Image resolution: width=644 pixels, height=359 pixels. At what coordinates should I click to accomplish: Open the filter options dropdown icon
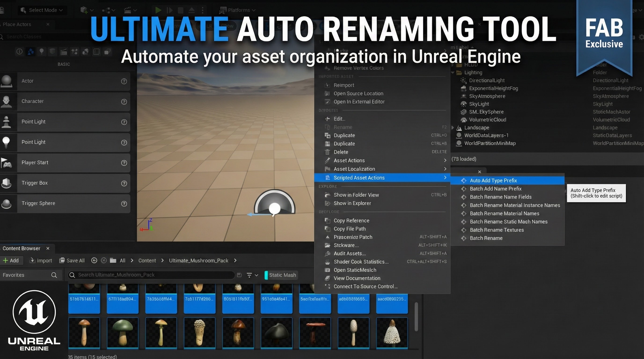(252, 275)
